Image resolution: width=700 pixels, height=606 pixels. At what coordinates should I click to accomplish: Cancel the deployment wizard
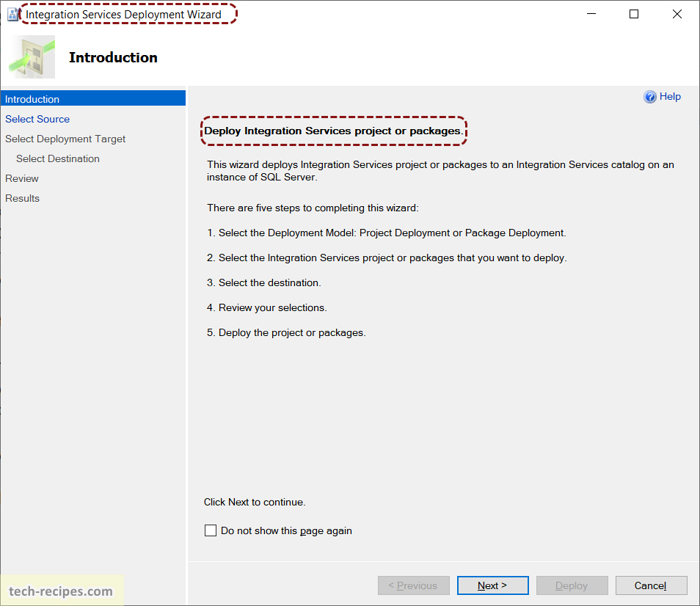tap(651, 585)
